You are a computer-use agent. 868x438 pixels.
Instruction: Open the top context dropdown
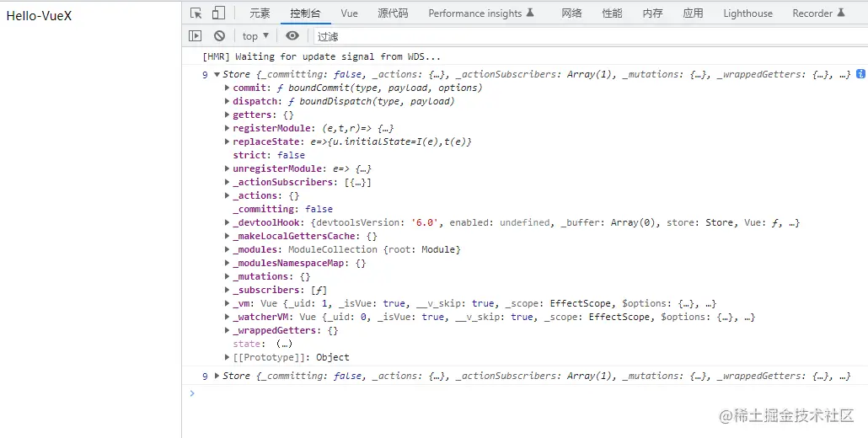click(255, 36)
